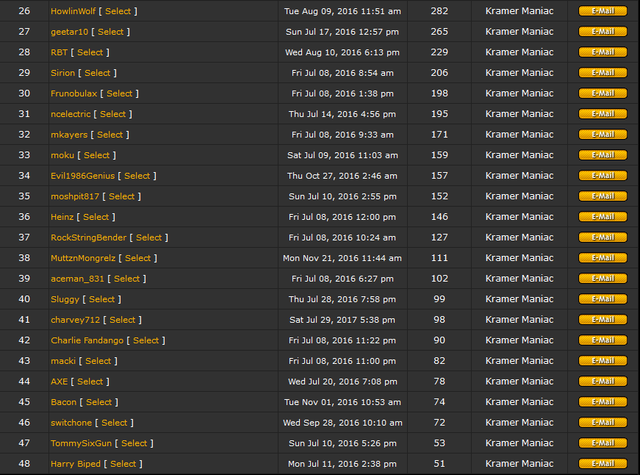
Task: Click the E-Mail button in AXE's row
Action: (603, 381)
